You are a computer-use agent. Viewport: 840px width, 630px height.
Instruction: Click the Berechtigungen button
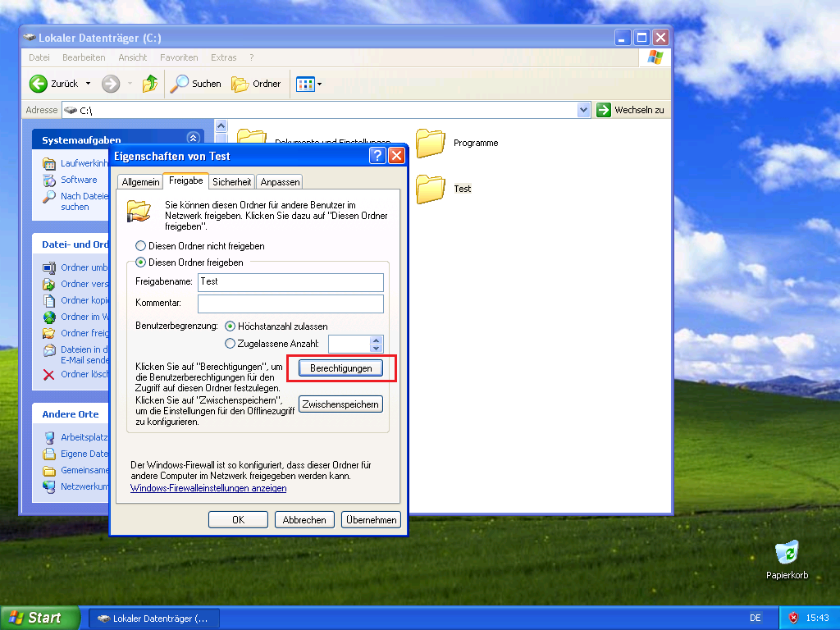point(340,368)
